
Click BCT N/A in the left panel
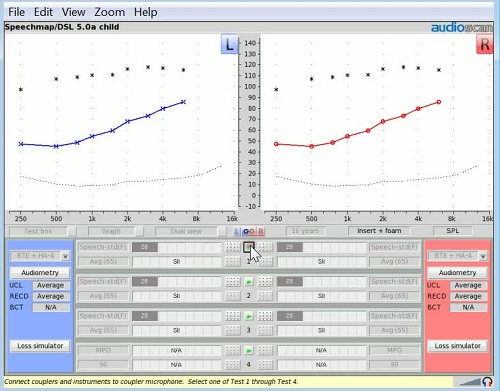pyautogui.click(x=51, y=307)
